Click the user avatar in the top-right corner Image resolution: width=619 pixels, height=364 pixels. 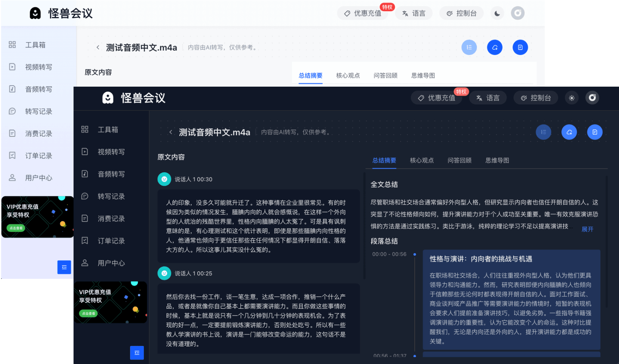click(593, 98)
